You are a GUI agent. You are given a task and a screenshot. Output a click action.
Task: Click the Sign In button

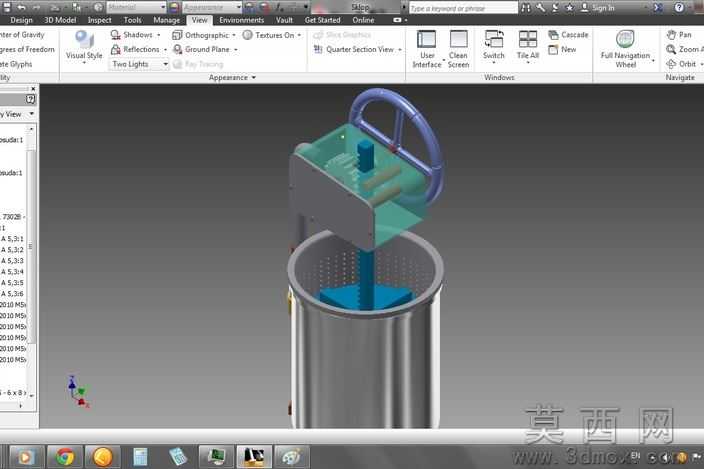click(x=598, y=8)
